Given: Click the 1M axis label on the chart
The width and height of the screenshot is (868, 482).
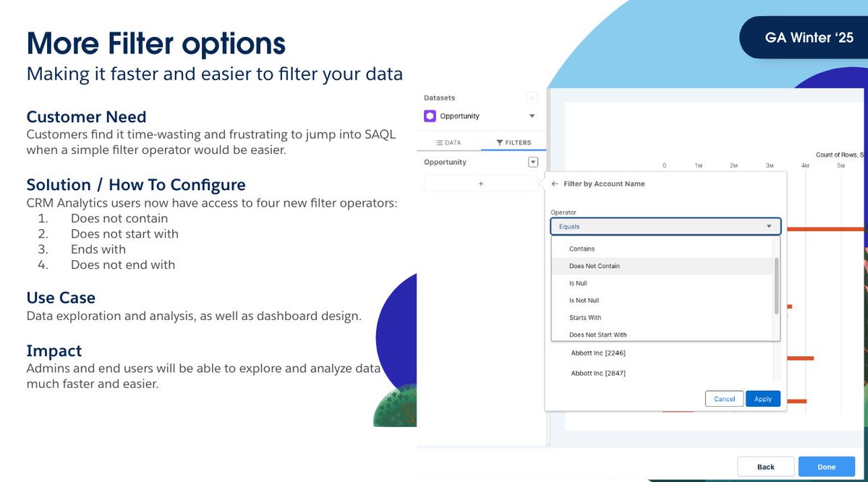Looking at the screenshot, I should click(x=699, y=166).
